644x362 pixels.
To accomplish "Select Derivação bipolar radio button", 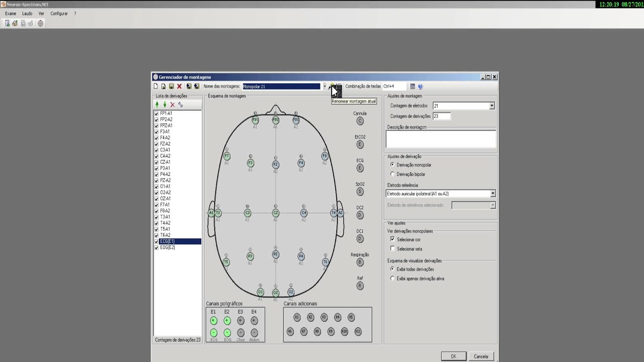I will (x=392, y=174).
